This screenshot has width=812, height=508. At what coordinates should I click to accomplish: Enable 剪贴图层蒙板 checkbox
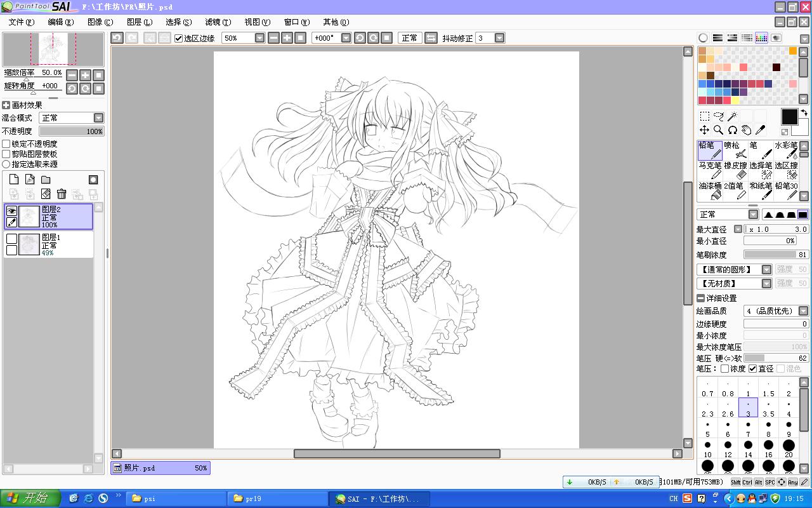(6, 154)
